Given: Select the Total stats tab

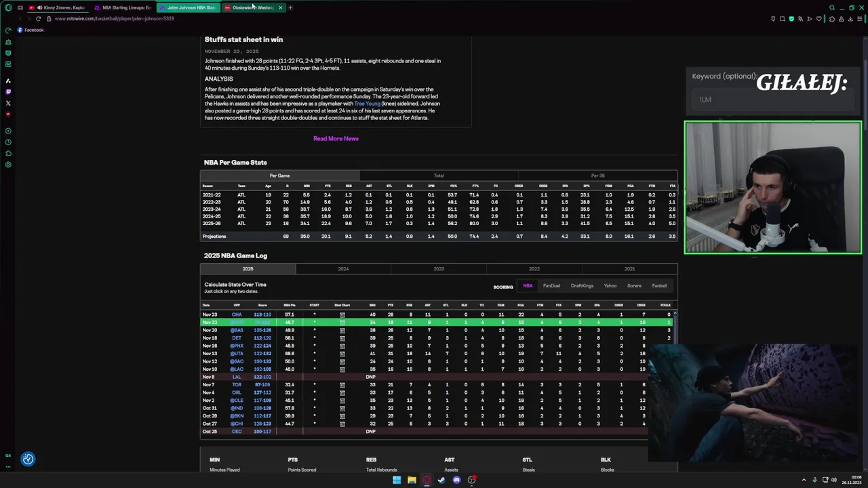Looking at the screenshot, I should (x=439, y=176).
